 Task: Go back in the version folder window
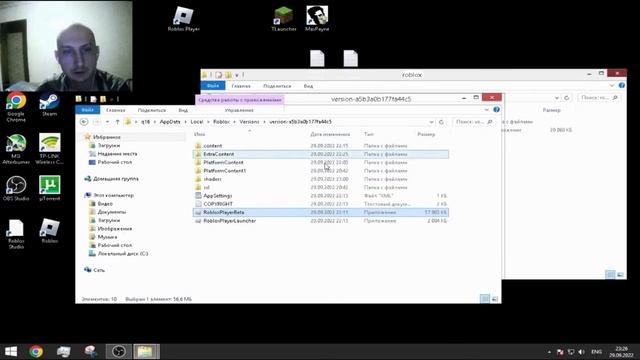[84, 122]
